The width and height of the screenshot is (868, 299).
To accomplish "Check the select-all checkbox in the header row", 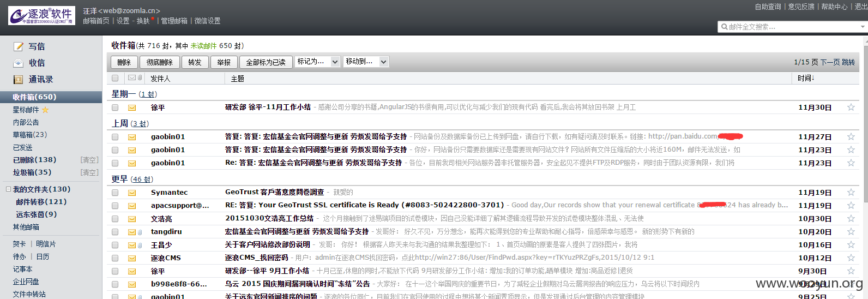I will (x=115, y=79).
